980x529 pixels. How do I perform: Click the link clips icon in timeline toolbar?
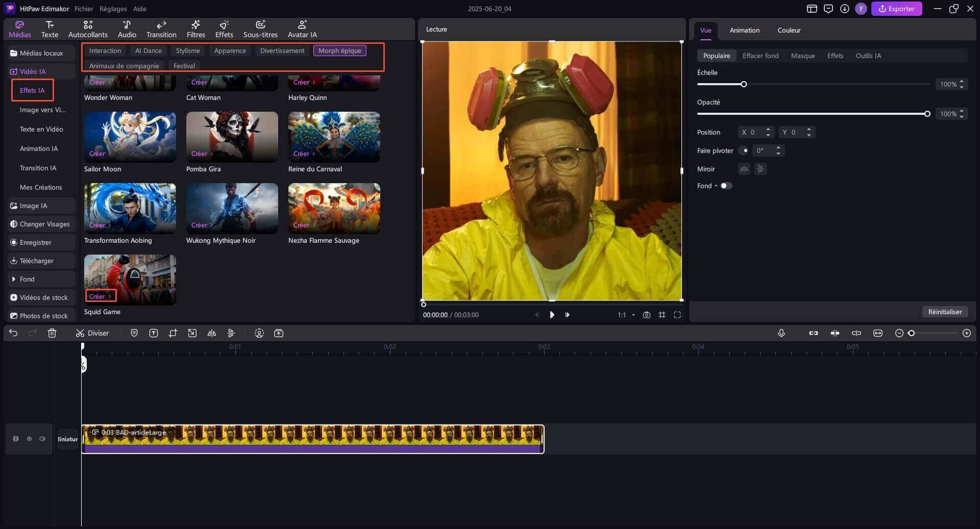814,333
